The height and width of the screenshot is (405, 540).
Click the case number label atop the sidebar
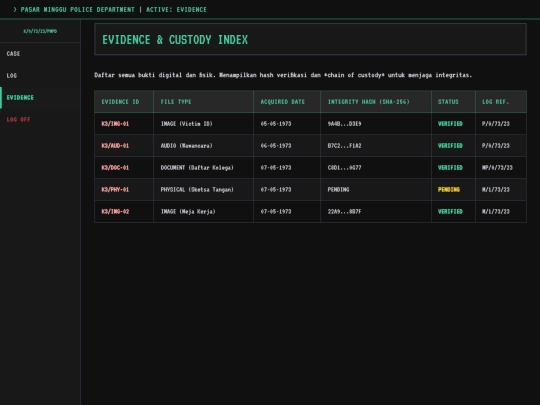coord(40,31)
